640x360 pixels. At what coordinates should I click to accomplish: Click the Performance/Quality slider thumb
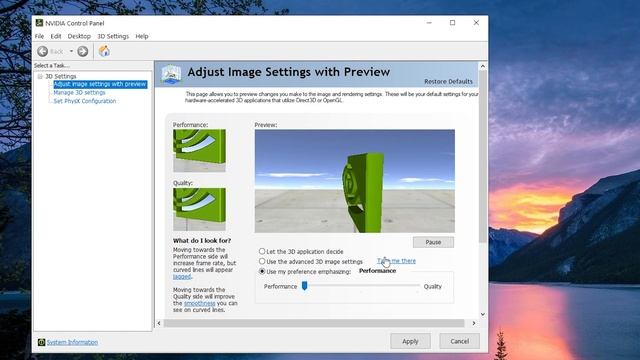(304, 286)
